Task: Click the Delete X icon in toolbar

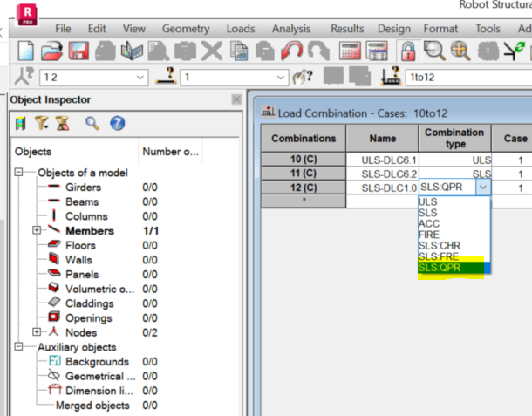Action: coord(212,51)
